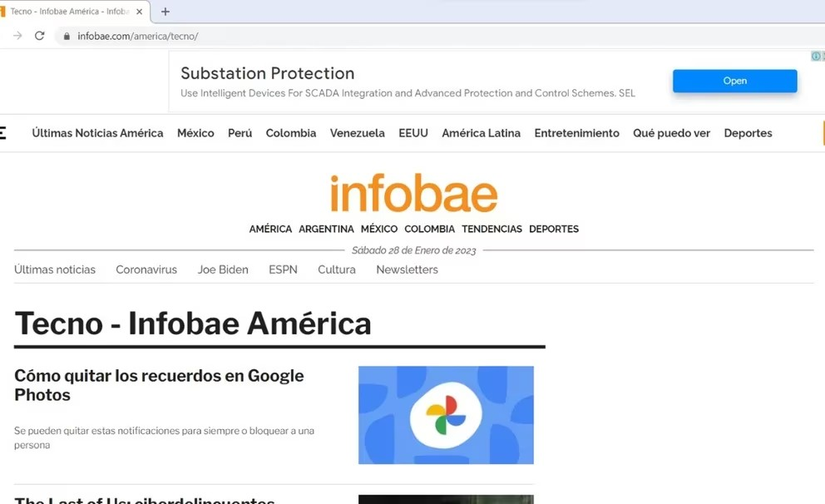Click the article summary about quitar estas notificaciones
The image size is (825, 504).
[x=164, y=437]
